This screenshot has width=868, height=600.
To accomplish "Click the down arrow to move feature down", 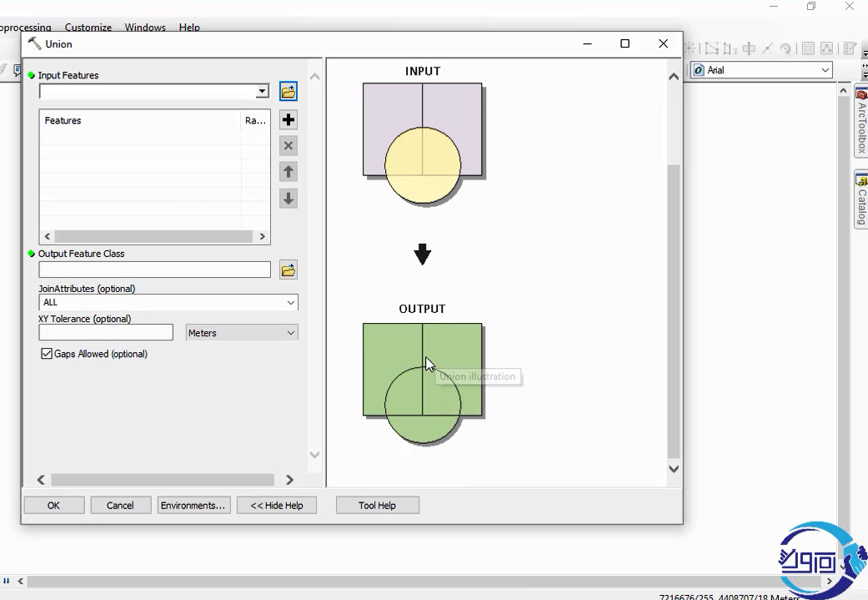I will [288, 199].
